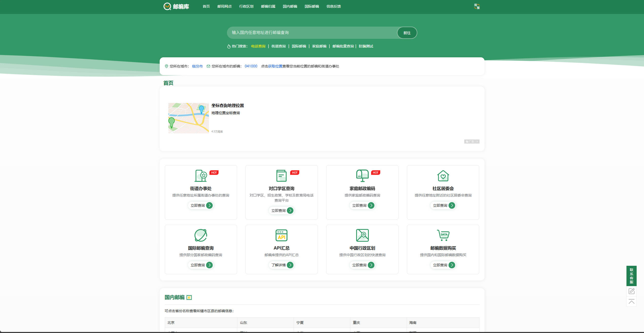
Task: Toggle the 简/繁 language switcher
Action: pyautogui.click(x=477, y=7)
